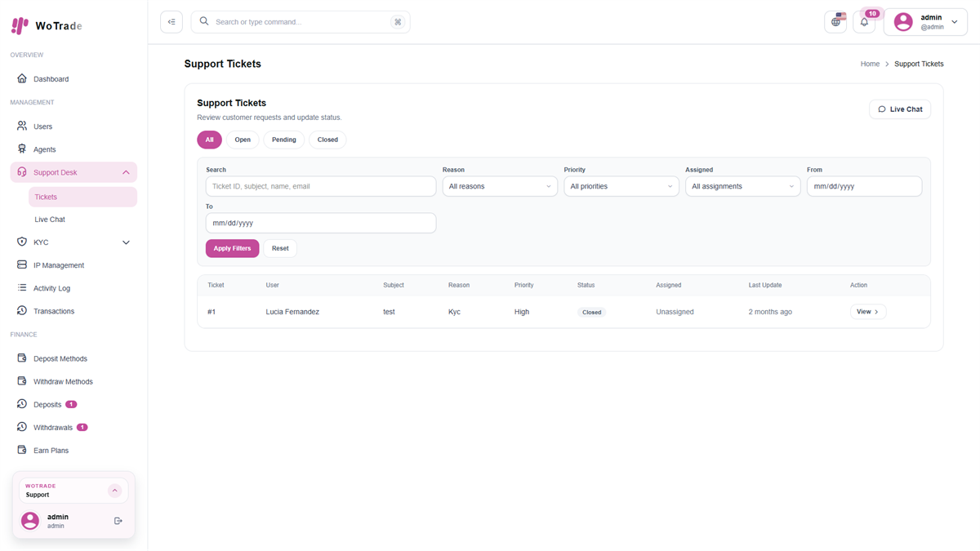Click the Live Chat speech bubble icon

[x=882, y=109]
